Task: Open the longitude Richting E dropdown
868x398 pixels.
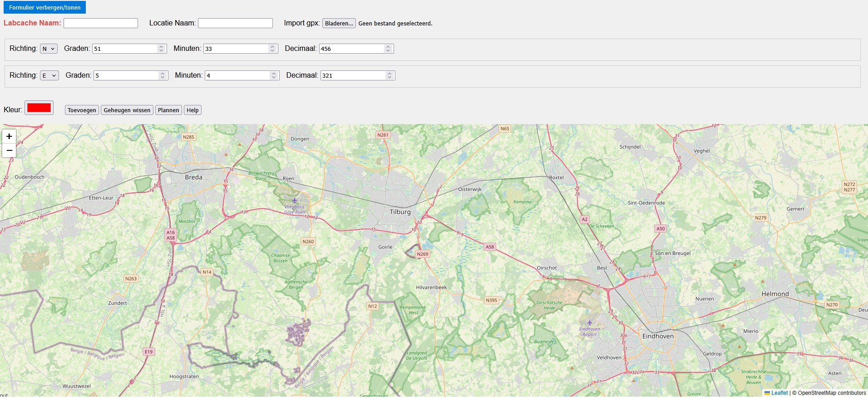Action: [49, 75]
